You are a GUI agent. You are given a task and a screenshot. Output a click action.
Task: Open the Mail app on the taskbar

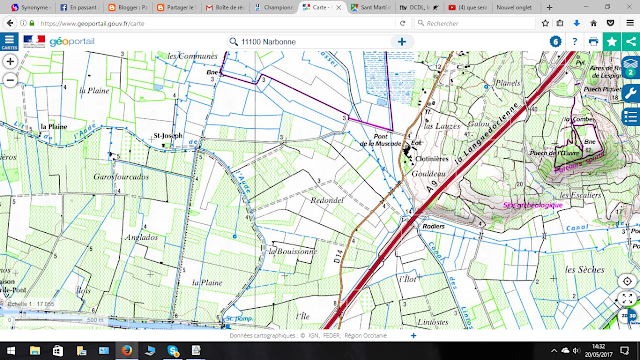coord(104,351)
